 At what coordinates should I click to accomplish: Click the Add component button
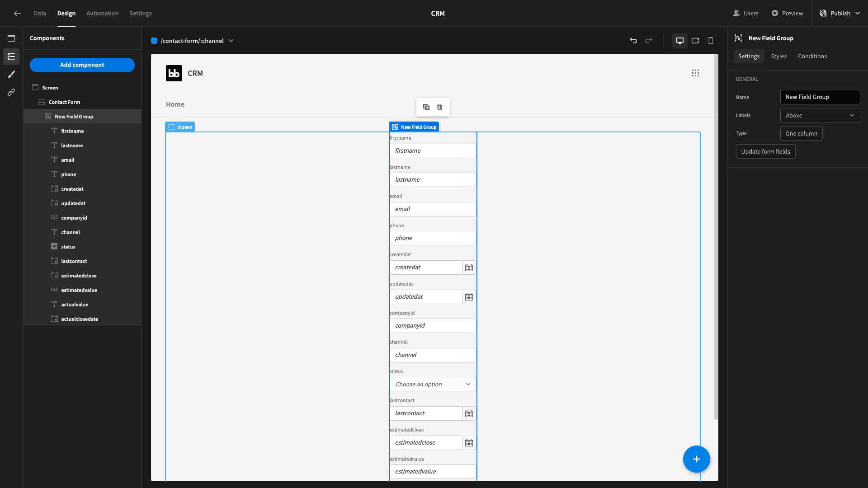pos(82,65)
